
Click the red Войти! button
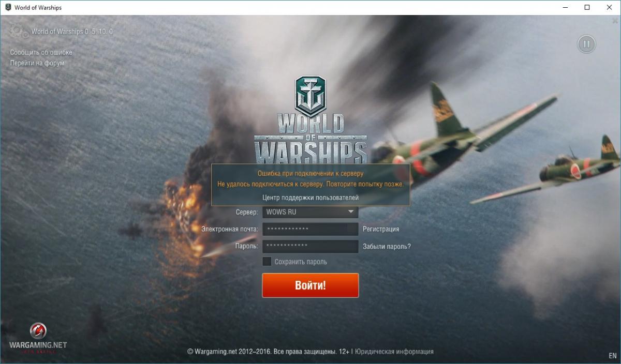(x=310, y=285)
